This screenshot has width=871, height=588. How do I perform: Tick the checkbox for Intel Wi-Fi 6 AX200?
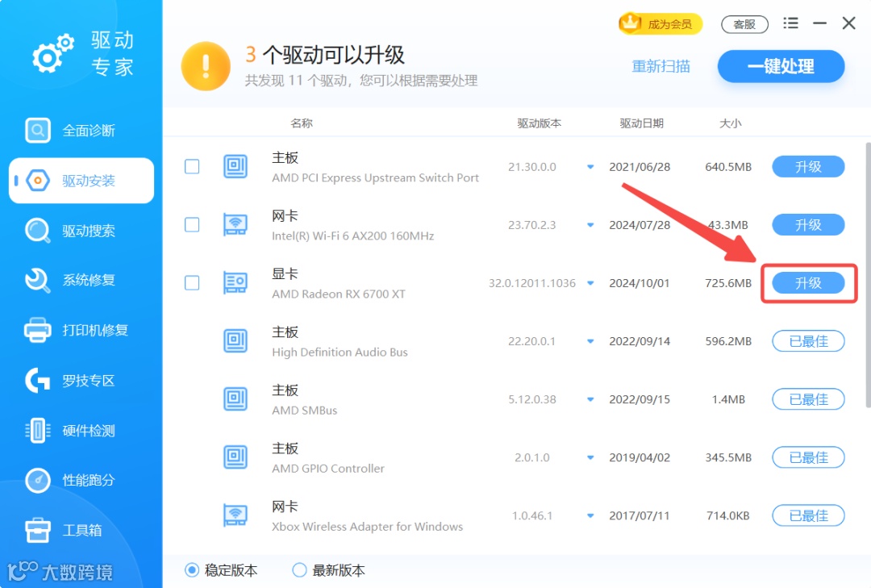192,224
